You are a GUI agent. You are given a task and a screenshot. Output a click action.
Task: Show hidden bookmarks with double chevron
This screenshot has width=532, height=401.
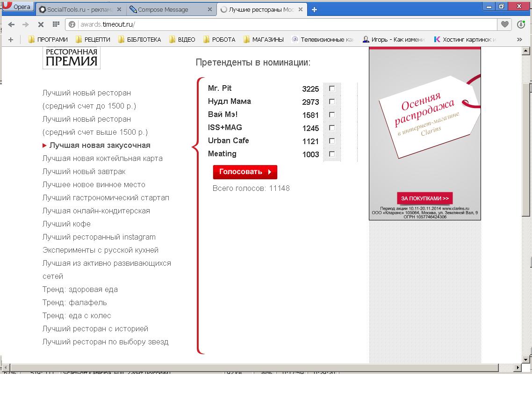519,40
